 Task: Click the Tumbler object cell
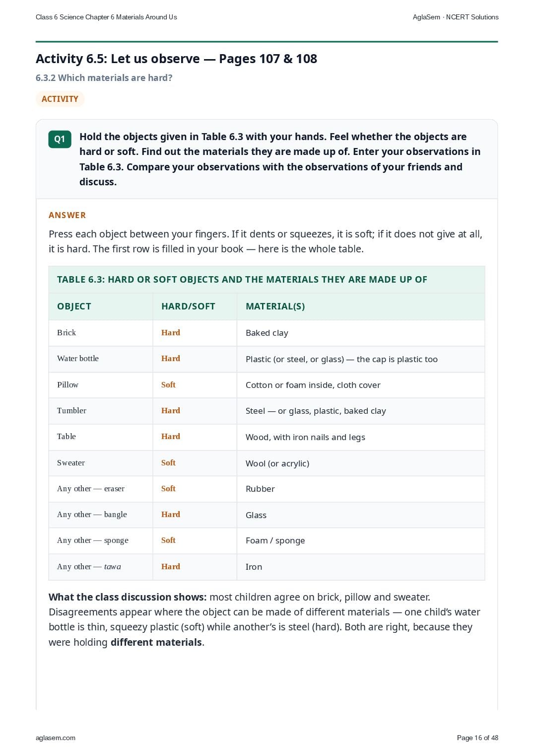(101, 411)
